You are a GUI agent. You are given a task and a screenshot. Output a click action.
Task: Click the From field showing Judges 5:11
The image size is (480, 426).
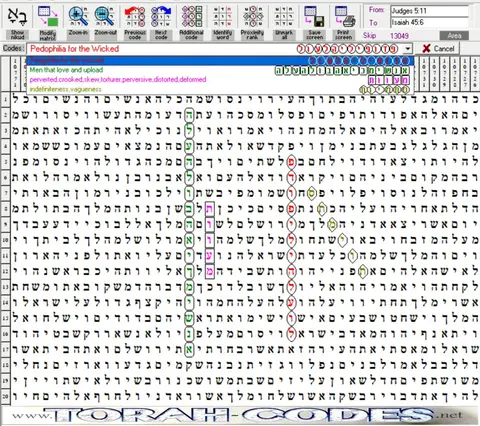pos(429,11)
